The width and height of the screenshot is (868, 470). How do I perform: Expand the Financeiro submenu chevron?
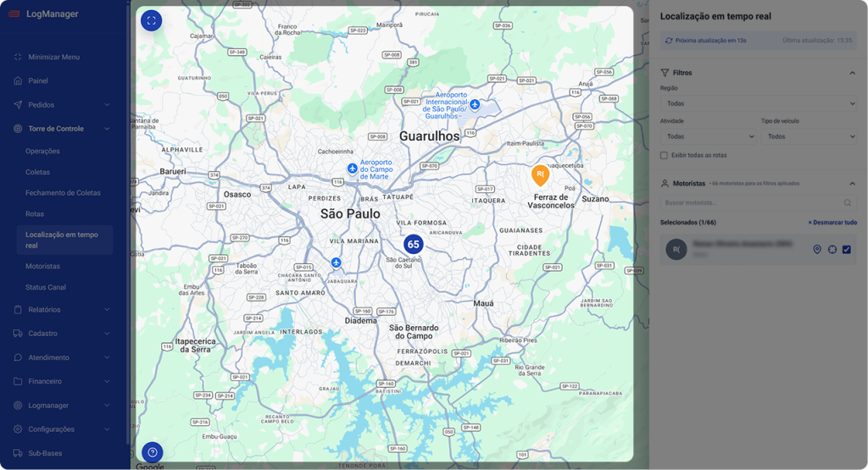coord(107,382)
